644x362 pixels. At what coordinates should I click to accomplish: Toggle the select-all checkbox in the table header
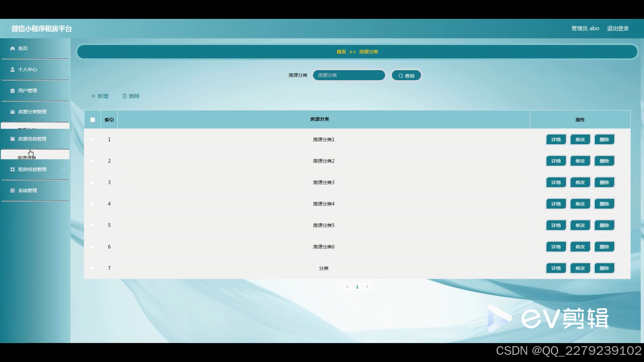[93, 120]
